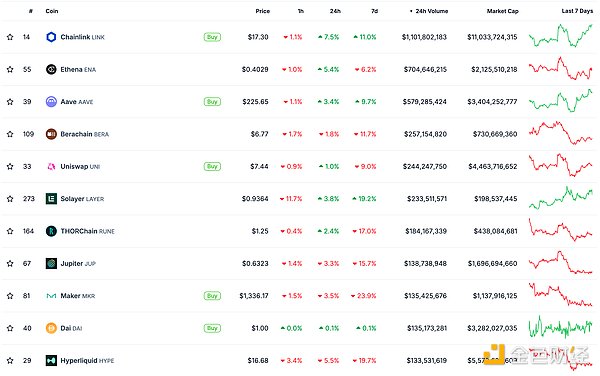The height and width of the screenshot is (376, 600).
Task: Sort by Coin column header
Action: coord(52,11)
